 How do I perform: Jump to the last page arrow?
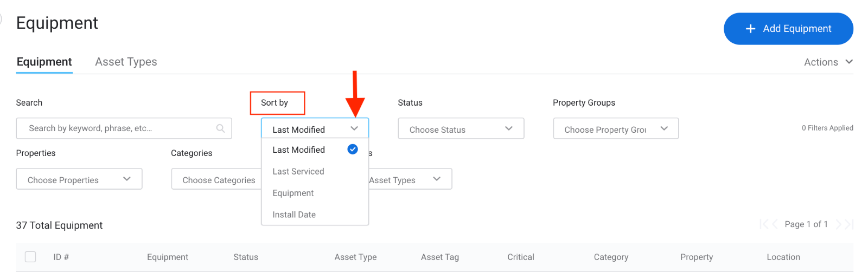[849, 224]
